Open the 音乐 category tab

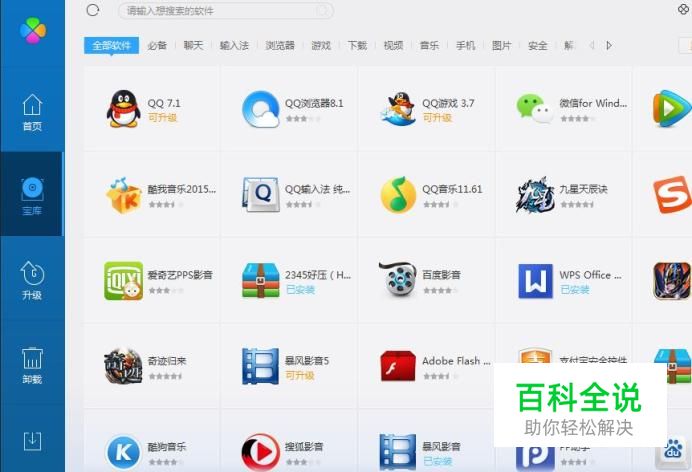[x=429, y=45]
